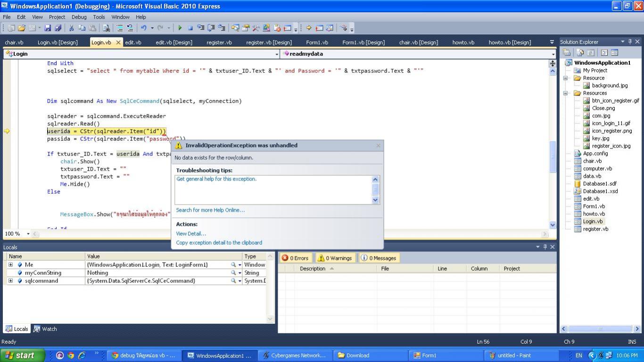Toggle the 0 Warnings filter button
This screenshot has width=644, height=362.
click(x=334, y=258)
